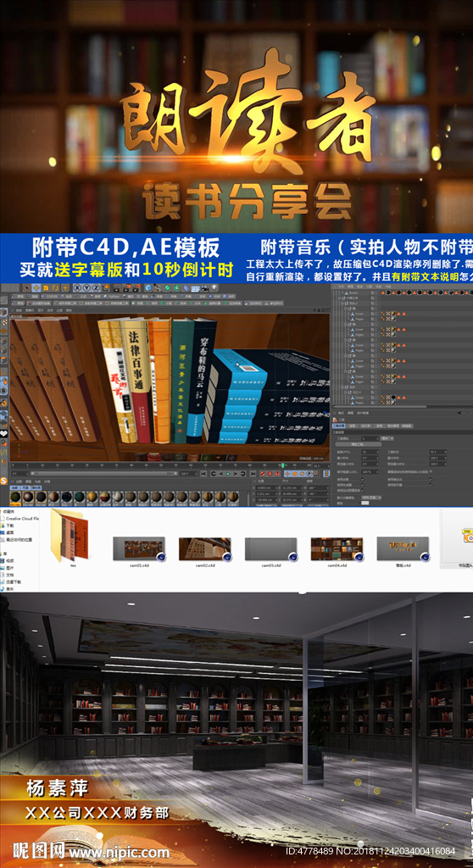Click the Spline Pen icon
This screenshot has width=473, height=868.
click(x=158, y=288)
